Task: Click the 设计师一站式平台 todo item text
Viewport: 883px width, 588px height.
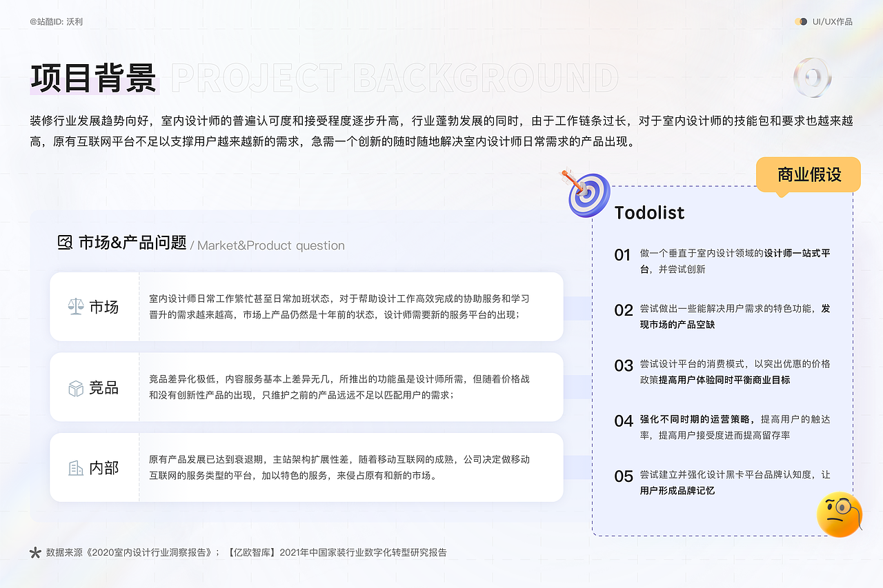Action: 735,261
